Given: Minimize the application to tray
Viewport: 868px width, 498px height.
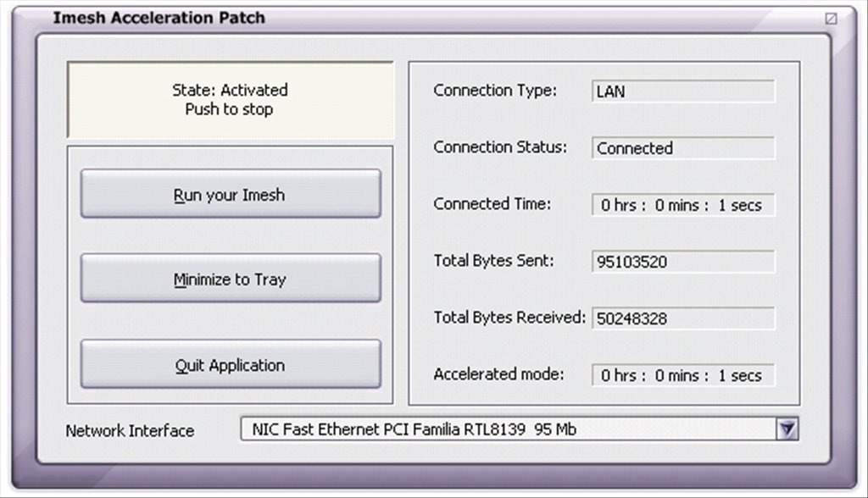Looking at the screenshot, I should click(231, 279).
